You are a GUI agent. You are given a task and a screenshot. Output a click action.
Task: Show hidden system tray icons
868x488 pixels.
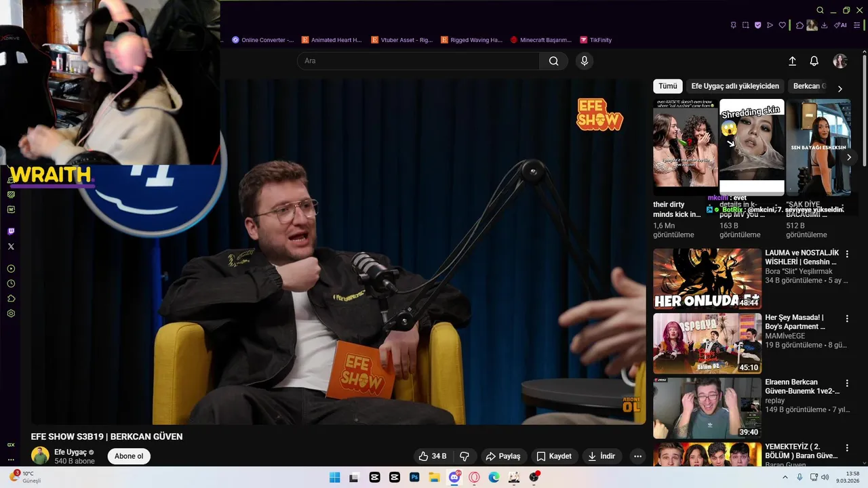[785, 477]
